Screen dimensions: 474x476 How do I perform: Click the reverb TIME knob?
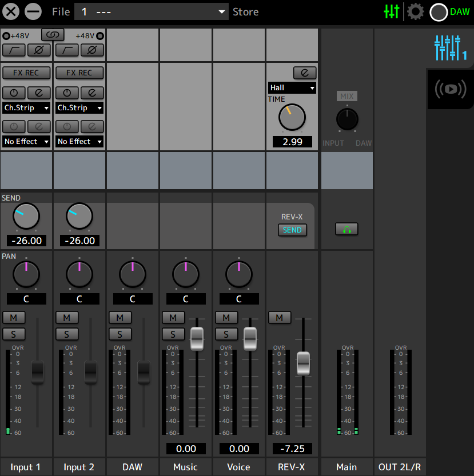tap(292, 117)
